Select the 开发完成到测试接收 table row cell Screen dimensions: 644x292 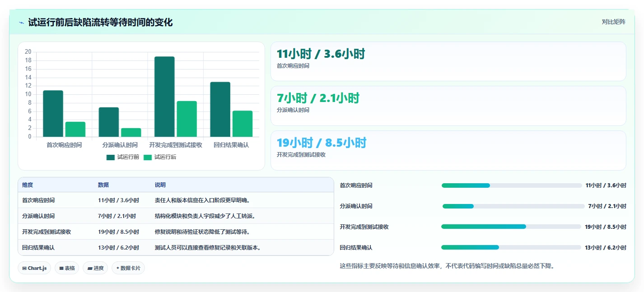click(x=47, y=232)
